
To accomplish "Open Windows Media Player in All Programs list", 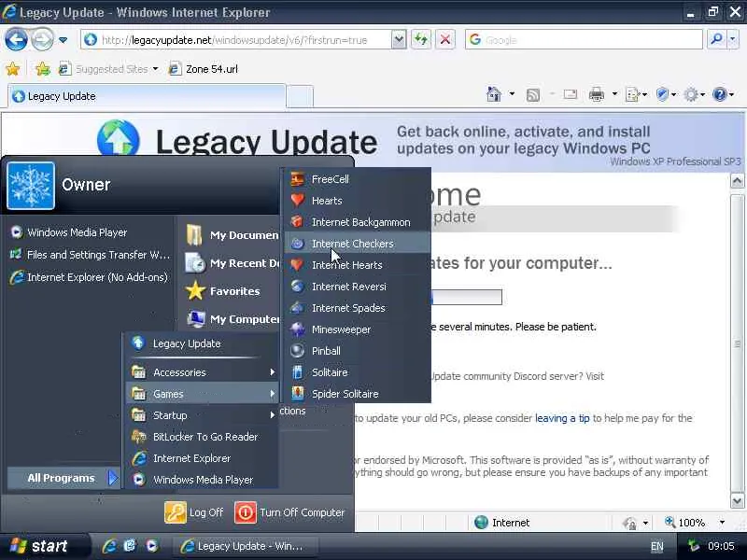I will tap(203, 479).
